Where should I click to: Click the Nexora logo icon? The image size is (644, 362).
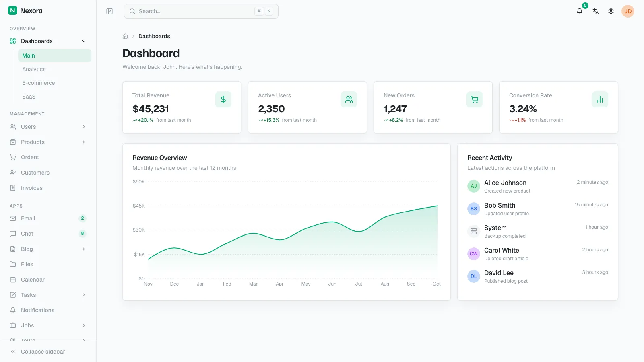12,11
